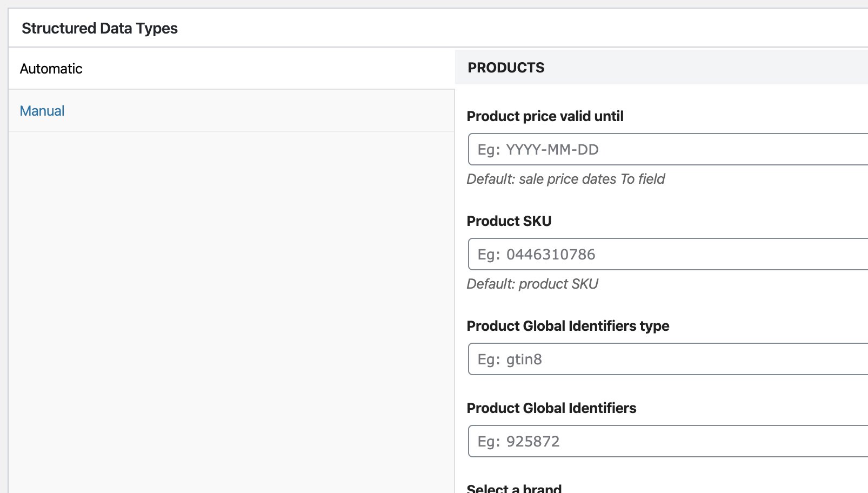Click the Structured Data Types heading
This screenshot has height=493, width=868.
click(x=99, y=28)
